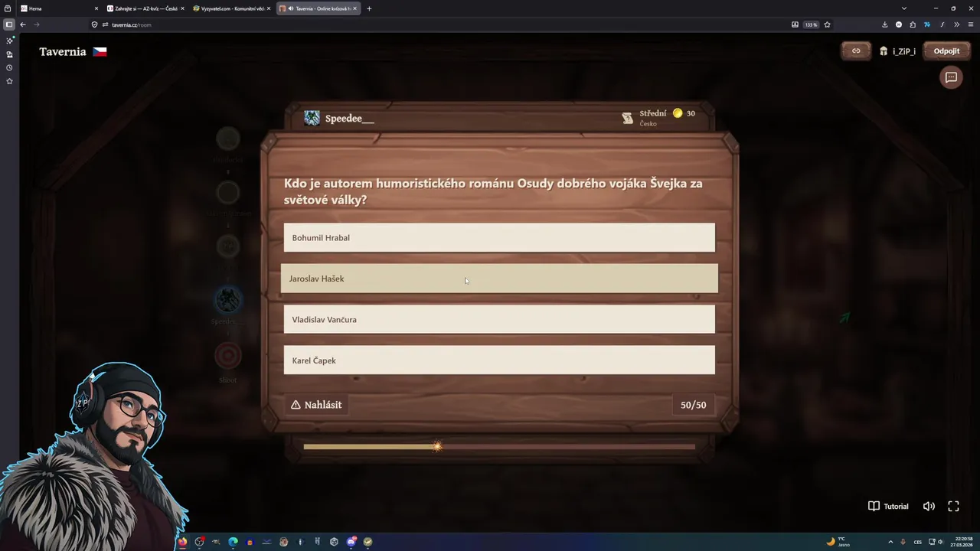The image size is (980, 551).
Task: Select the Shoot target player icon
Action: tap(227, 356)
